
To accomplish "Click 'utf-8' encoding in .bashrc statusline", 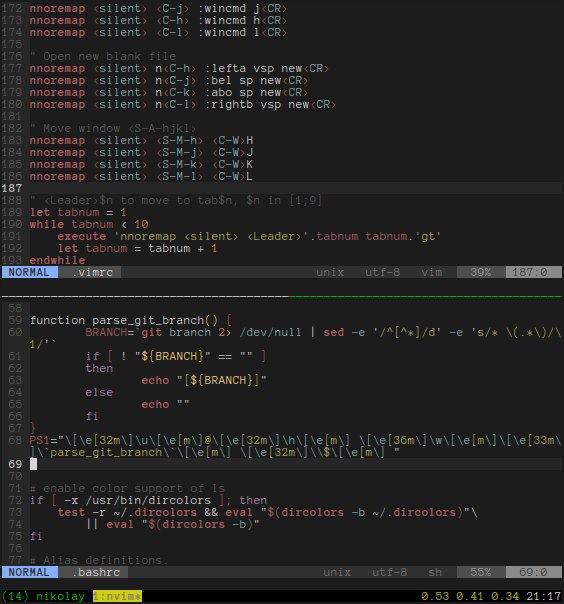I will click(x=389, y=572).
